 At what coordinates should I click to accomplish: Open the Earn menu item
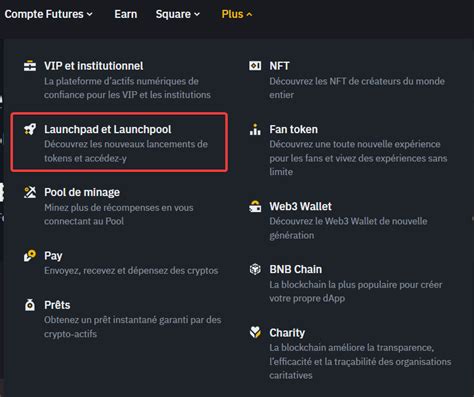click(126, 14)
